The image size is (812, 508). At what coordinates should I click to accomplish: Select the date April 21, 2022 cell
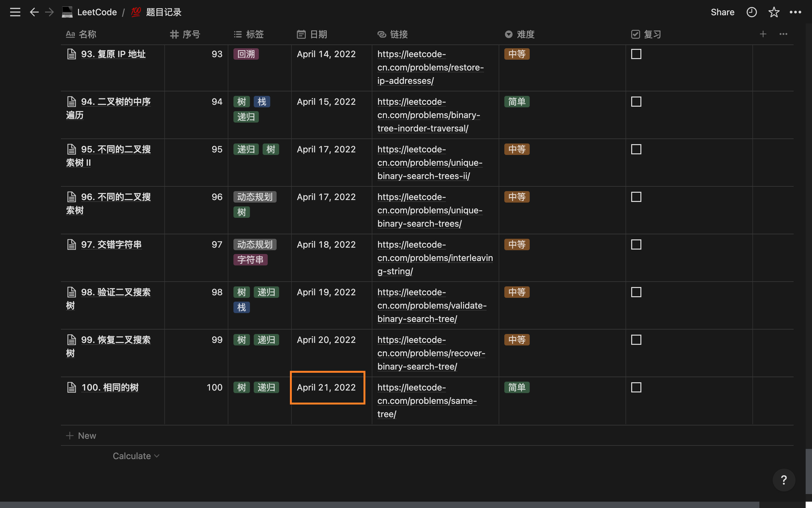pos(331,400)
